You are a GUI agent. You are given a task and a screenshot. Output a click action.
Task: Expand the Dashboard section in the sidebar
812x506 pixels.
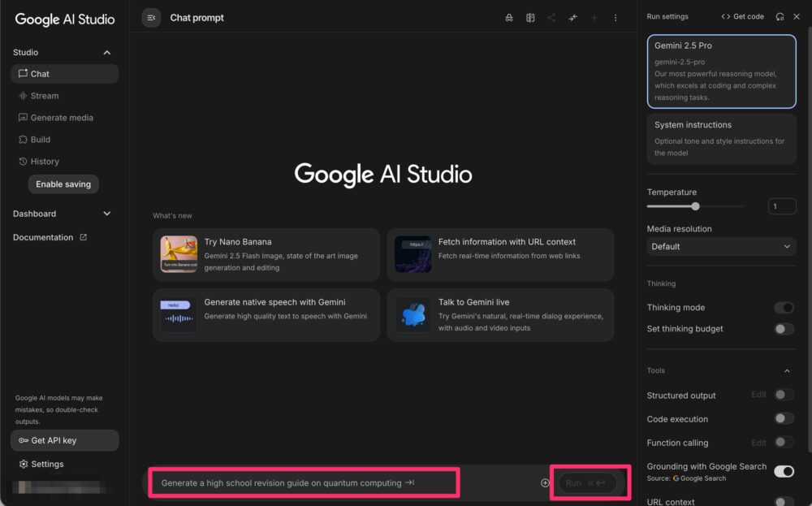(x=106, y=214)
